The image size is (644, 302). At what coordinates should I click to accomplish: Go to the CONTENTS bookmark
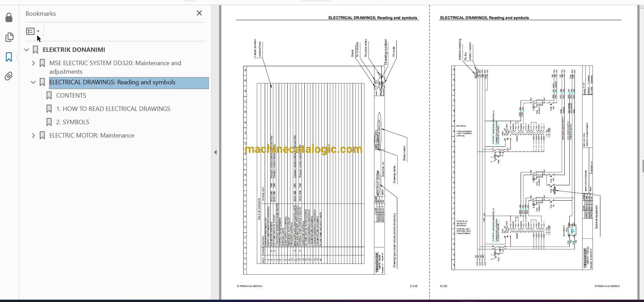tap(71, 96)
